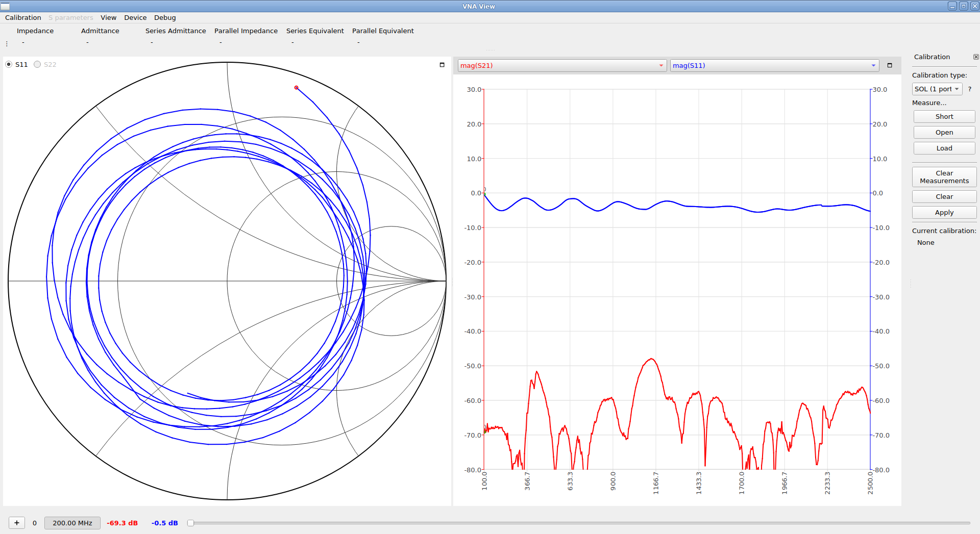Click the toolbar grip handle

coord(7,44)
